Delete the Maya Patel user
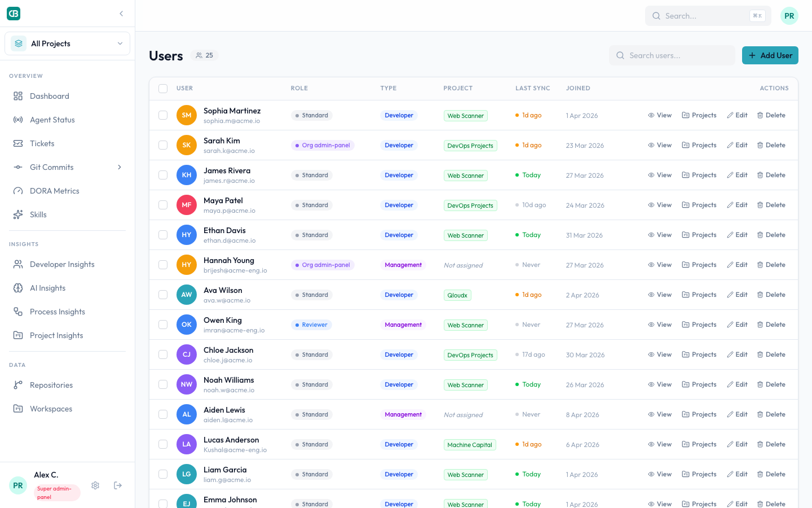Viewport: 812px width, 508px height. [771, 205]
